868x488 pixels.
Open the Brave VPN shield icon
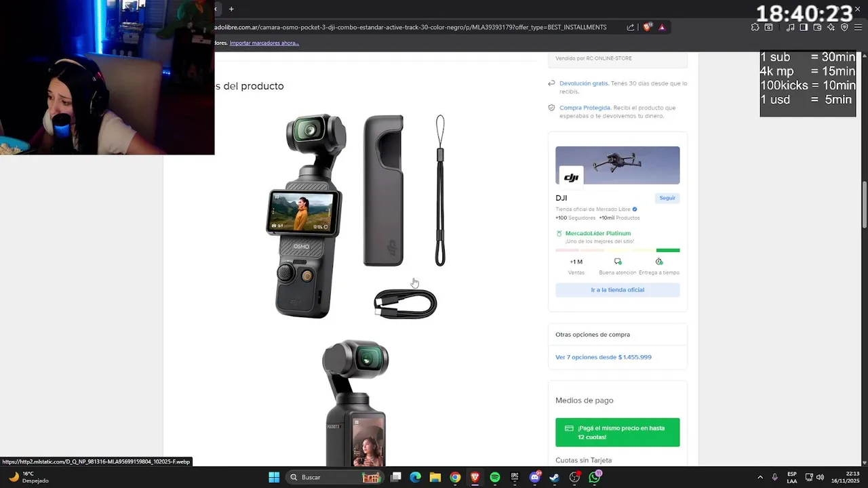point(844,27)
